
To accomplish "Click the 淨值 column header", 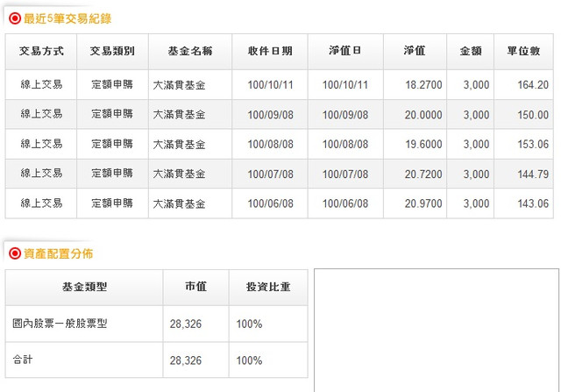I will point(415,51).
